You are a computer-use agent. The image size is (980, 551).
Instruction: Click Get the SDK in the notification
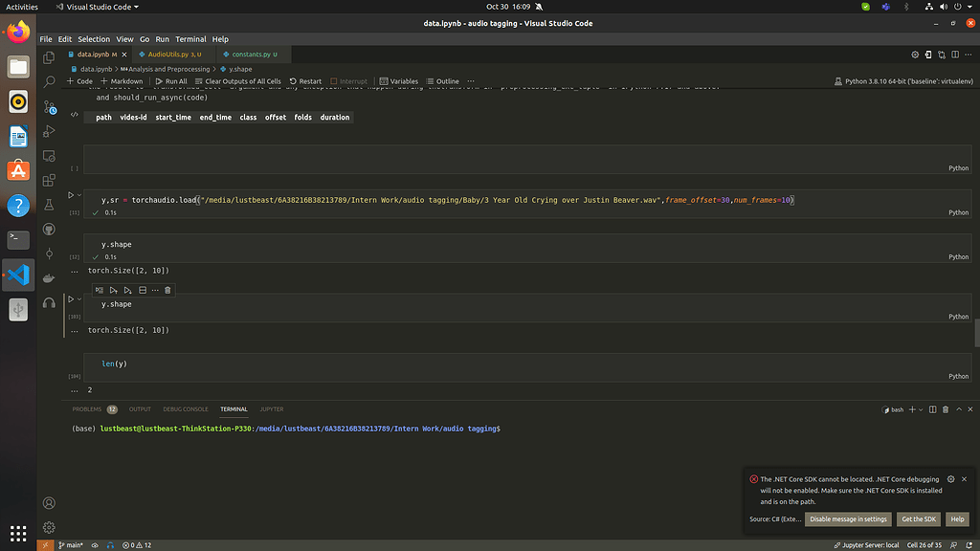[x=918, y=518]
